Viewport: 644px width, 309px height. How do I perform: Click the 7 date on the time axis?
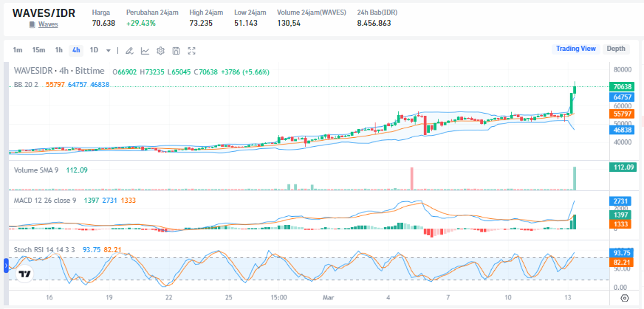click(448, 297)
